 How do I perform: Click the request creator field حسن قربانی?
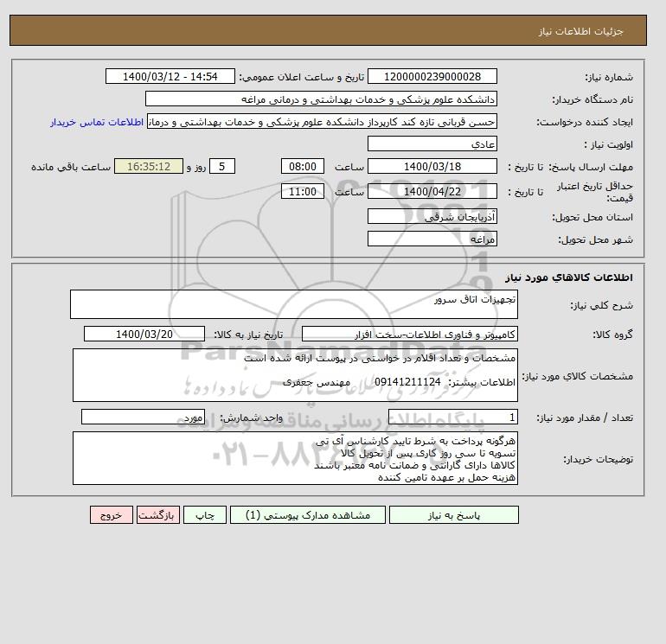point(322,122)
